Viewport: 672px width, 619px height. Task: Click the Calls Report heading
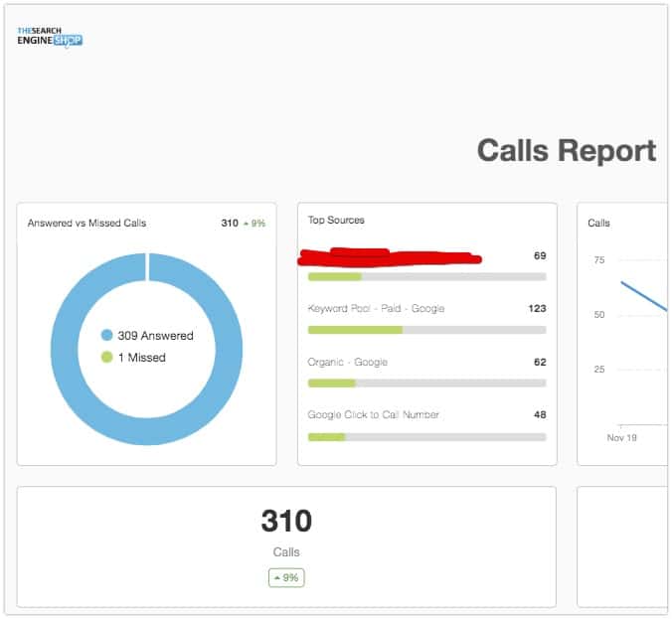[x=567, y=151]
